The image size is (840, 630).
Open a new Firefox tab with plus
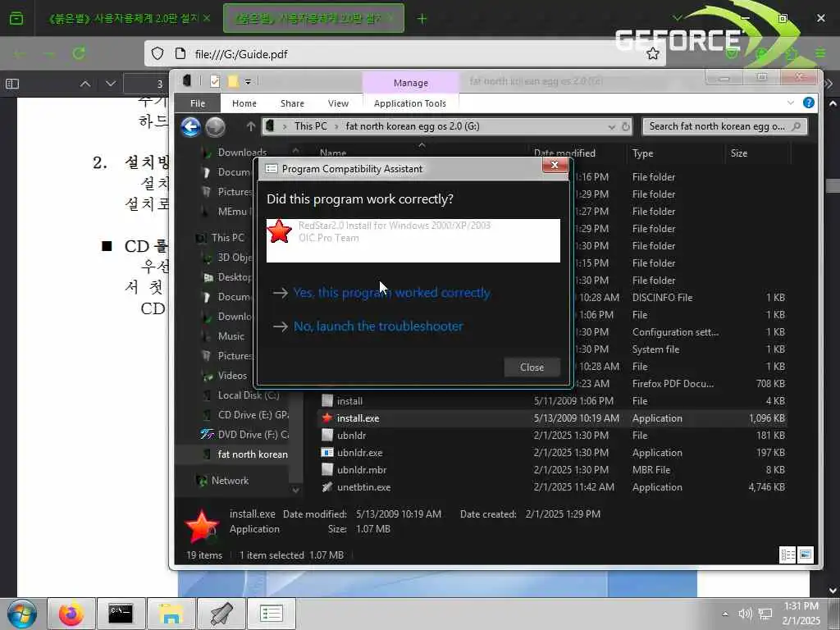422,19
